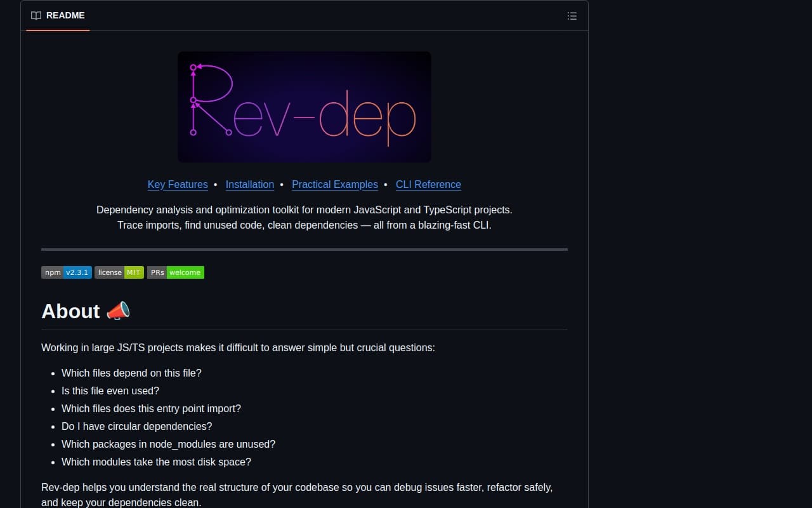Click the open book icon beside README

(x=36, y=15)
